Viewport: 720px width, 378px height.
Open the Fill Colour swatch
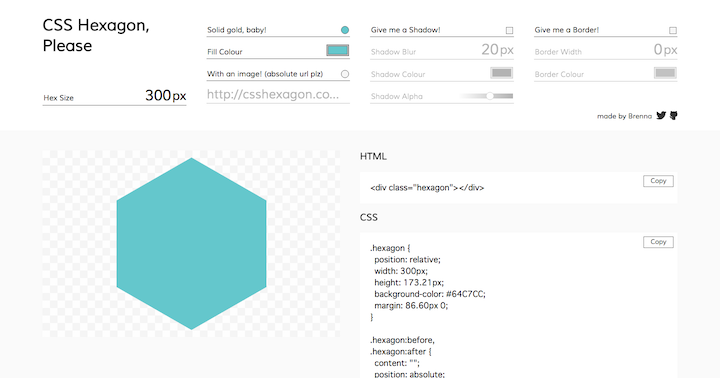(x=338, y=51)
